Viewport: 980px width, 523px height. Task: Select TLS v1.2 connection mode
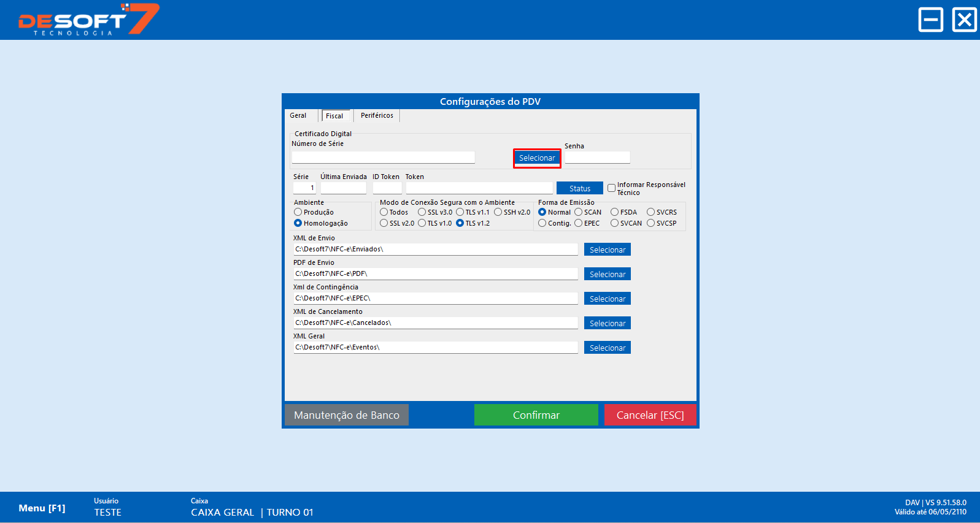tap(460, 223)
